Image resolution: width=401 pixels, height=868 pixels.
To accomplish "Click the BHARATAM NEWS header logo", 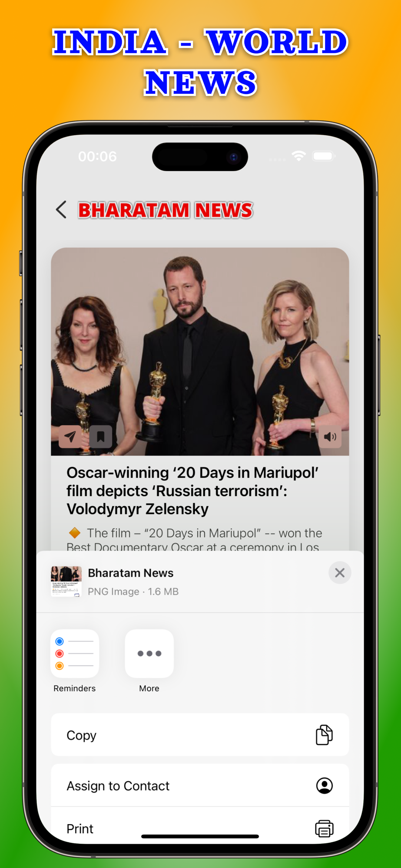I will pos(166,210).
